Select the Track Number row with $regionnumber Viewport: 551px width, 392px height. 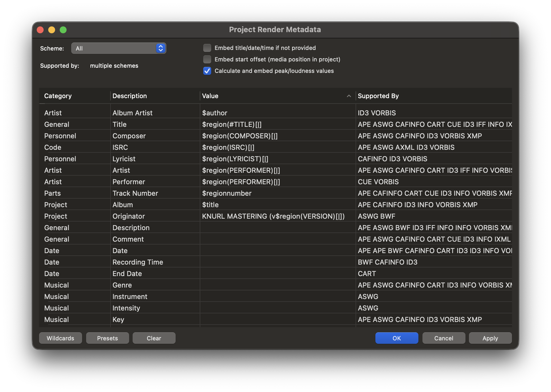click(x=135, y=193)
